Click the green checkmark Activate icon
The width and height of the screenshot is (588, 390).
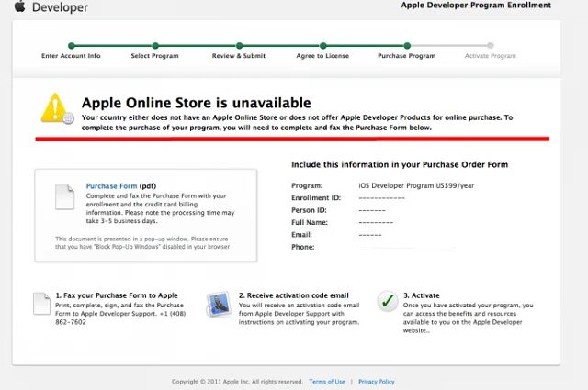click(x=388, y=302)
